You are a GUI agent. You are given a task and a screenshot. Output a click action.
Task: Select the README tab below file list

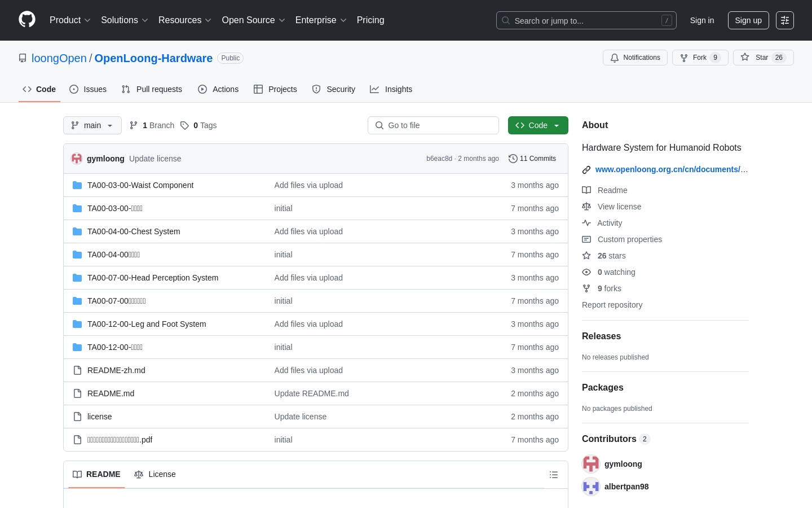tap(96, 474)
